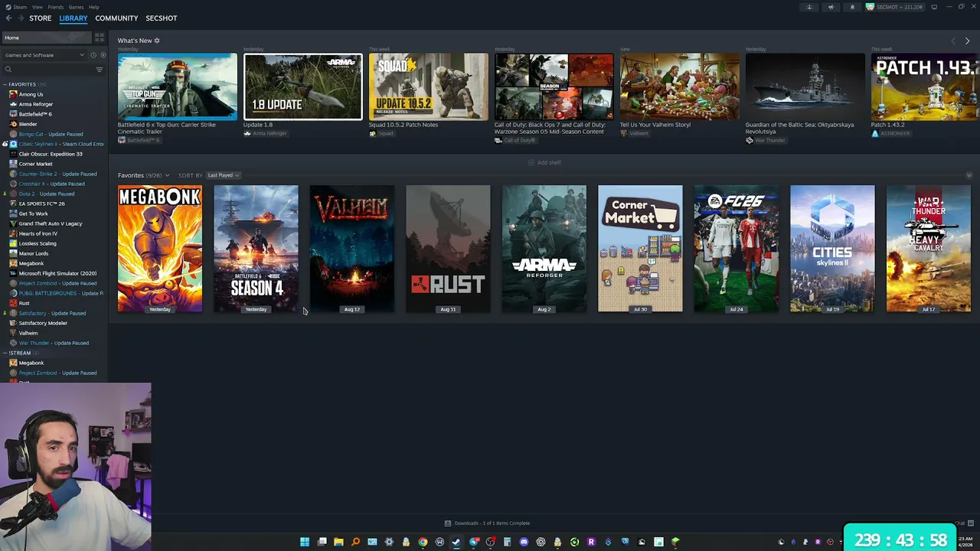The width and height of the screenshot is (980, 551).
Task: Open the notifications bell
Action: tap(852, 7)
